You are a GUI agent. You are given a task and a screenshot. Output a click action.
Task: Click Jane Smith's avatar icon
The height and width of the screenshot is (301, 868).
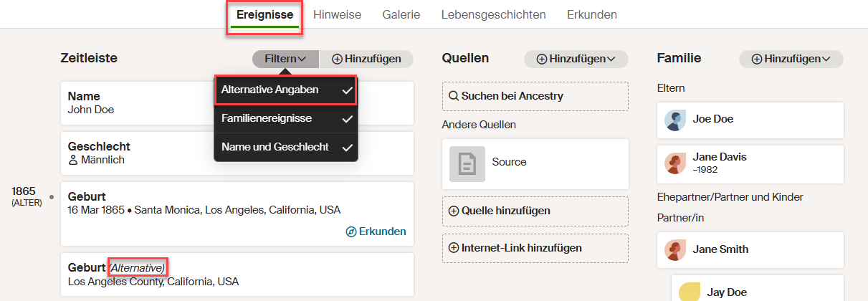coord(675,250)
